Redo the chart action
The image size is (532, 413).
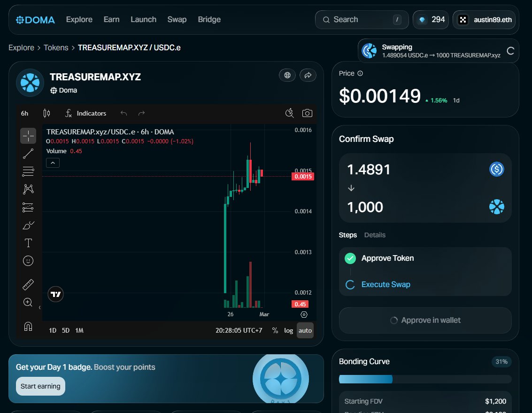click(141, 113)
